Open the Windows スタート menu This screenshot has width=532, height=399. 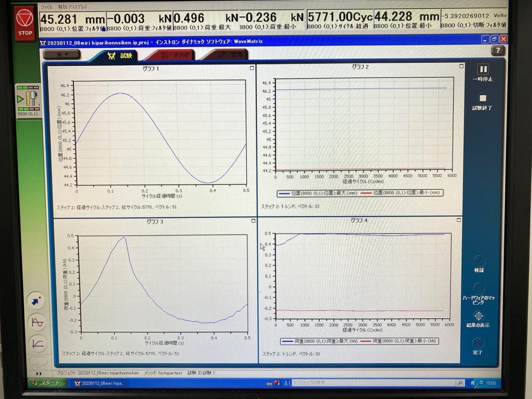(47, 383)
